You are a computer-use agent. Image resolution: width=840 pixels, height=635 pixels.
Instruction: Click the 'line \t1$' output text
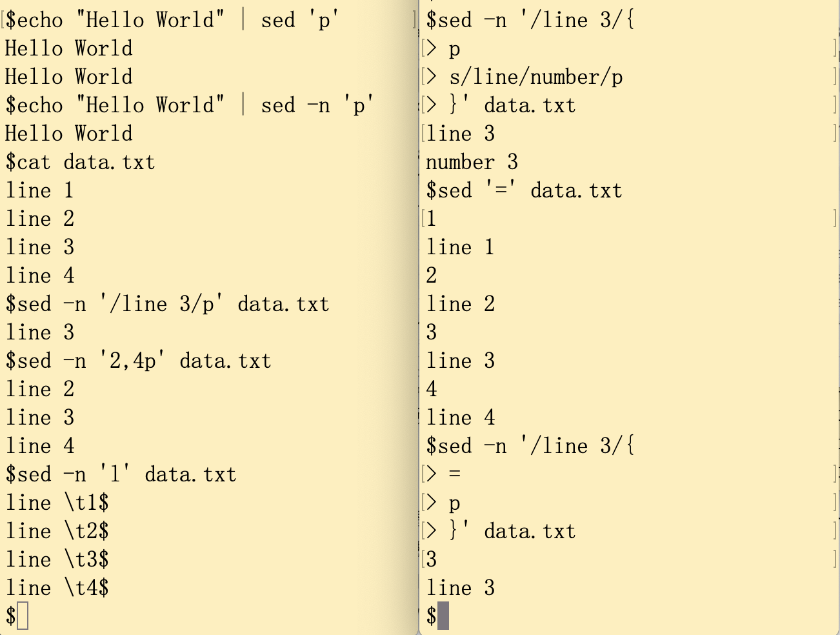click(x=57, y=503)
